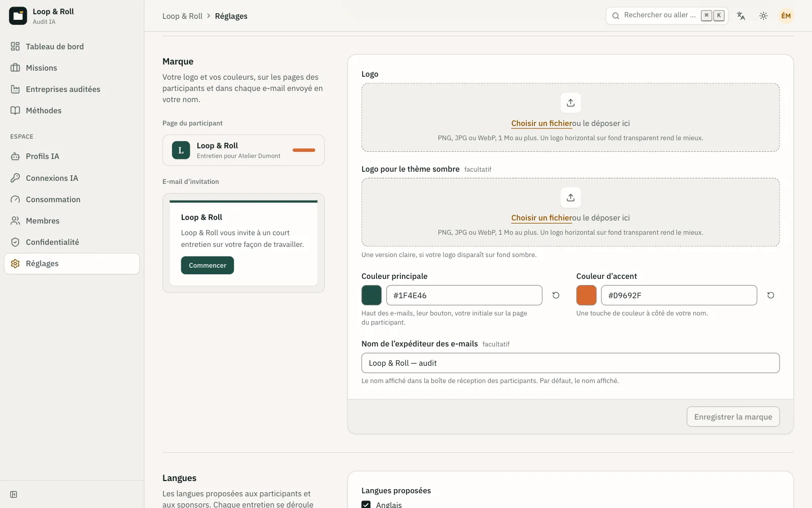Open the Couleur d'accent orange swatch
Viewport: 812px width, 508px height.
point(586,295)
